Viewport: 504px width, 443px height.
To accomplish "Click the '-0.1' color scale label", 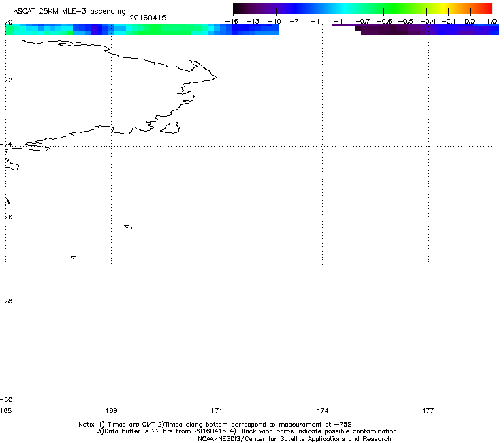I will pos(449,22).
